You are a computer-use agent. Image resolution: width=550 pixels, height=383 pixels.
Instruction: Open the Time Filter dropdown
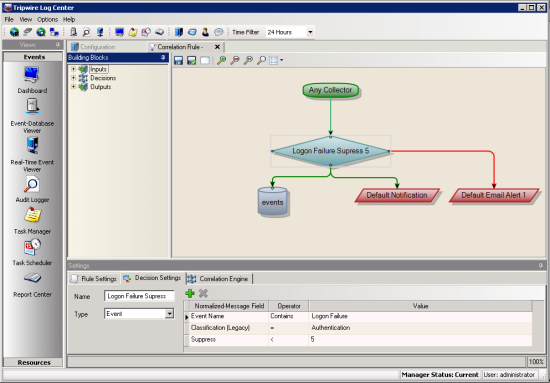pyautogui.click(x=310, y=32)
